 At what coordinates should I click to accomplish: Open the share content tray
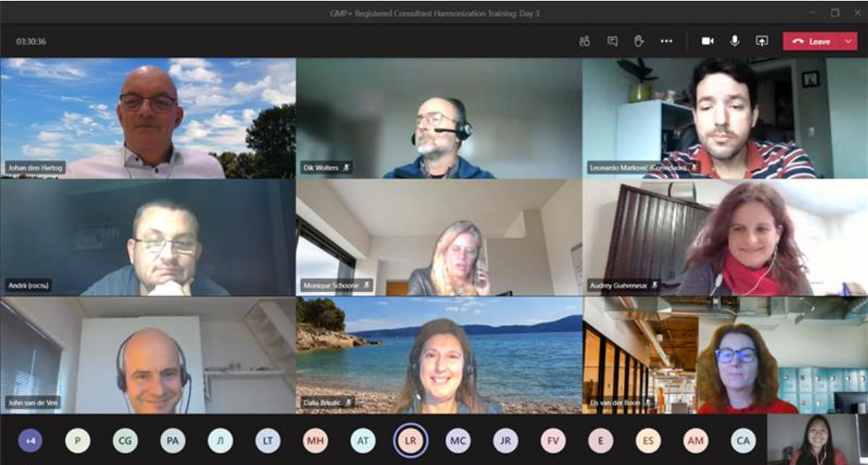click(x=761, y=41)
